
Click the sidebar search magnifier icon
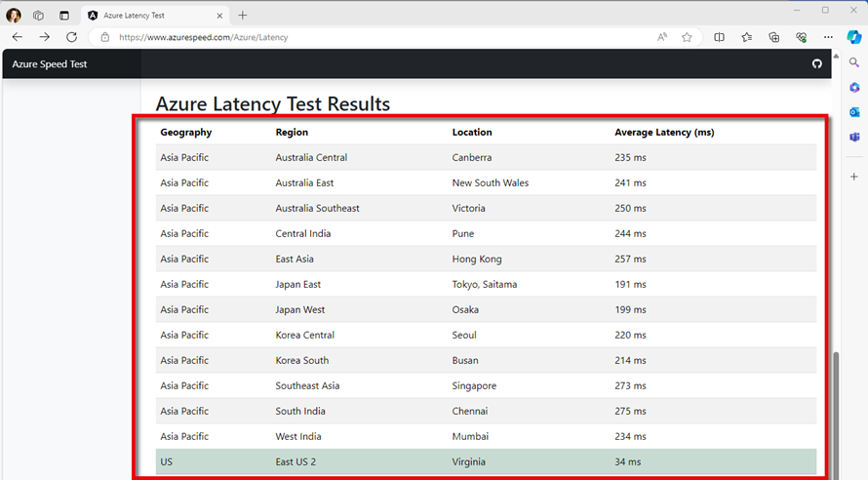coord(854,62)
